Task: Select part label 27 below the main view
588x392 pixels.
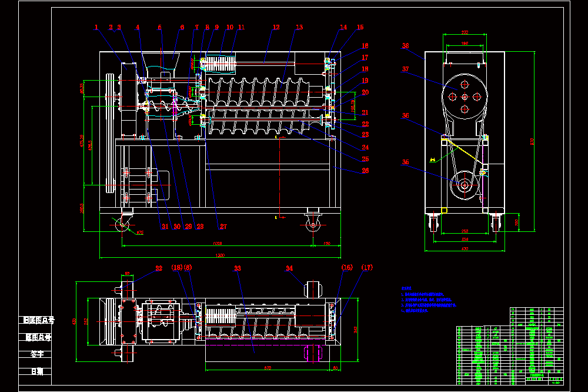Action: 223,227
